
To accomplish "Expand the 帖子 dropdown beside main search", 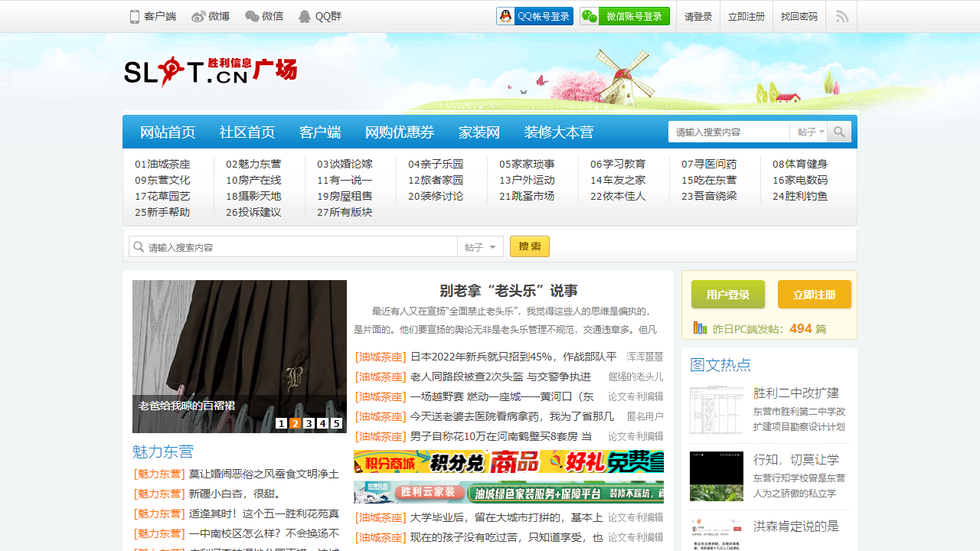I will coord(481,247).
